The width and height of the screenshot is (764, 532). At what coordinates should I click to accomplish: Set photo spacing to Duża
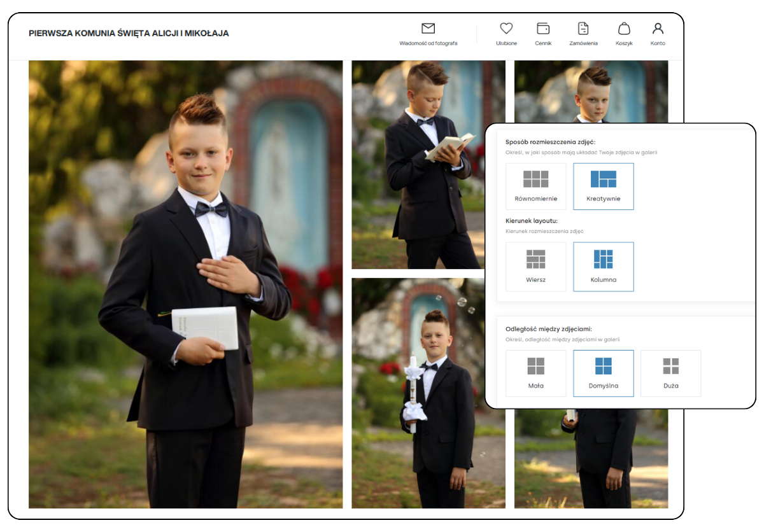pos(670,373)
